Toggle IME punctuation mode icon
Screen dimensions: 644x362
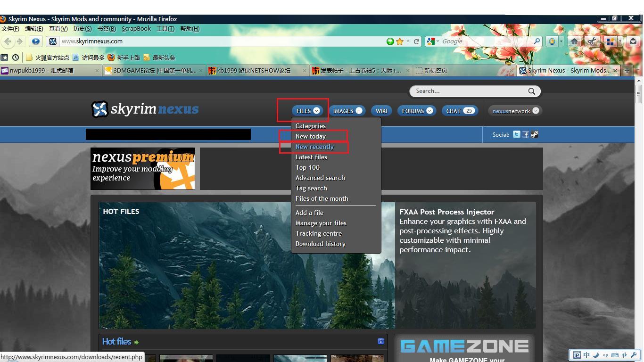pos(605,355)
